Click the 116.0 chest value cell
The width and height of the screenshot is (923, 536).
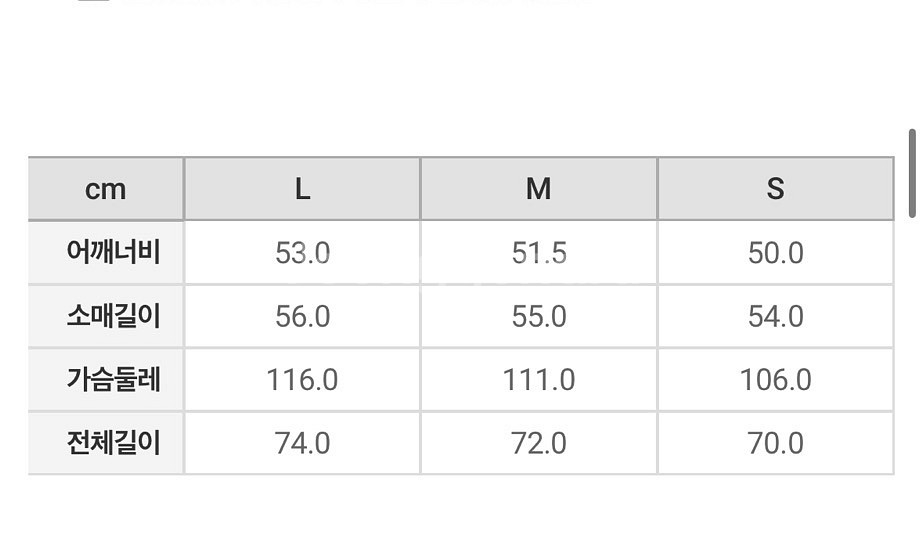click(x=303, y=379)
